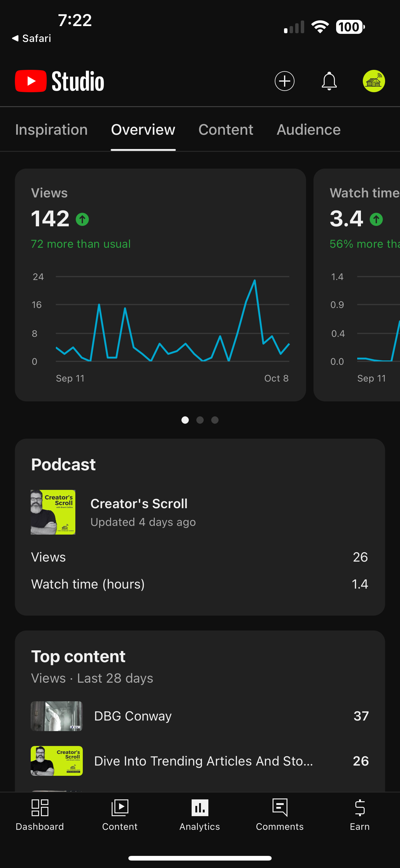
Task: Switch to the Inspiration tab
Action: [51, 130]
